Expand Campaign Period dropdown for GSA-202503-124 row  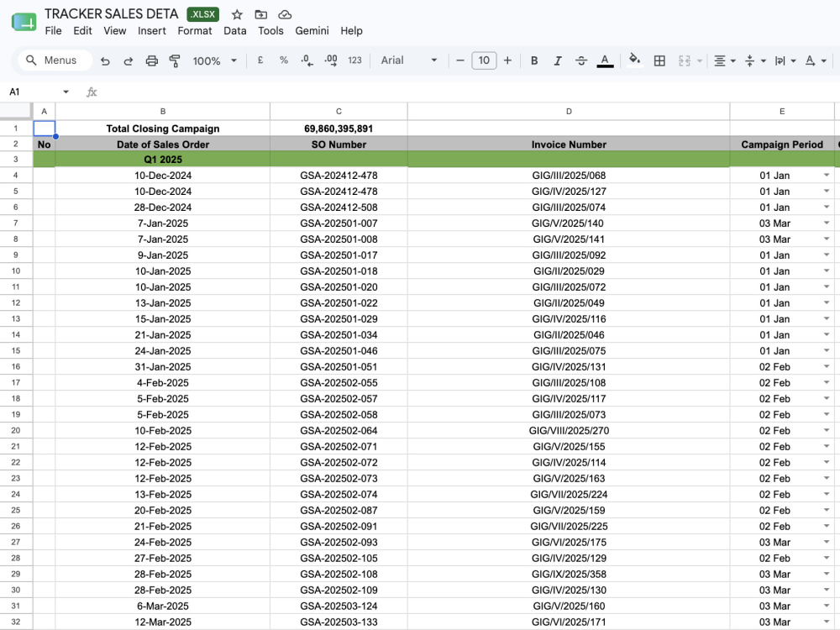[x=827, y=606]
